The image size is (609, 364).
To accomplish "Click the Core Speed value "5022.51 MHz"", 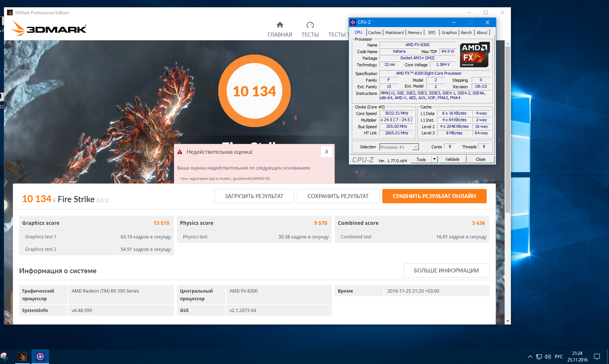I will click(x=397, y=114).
